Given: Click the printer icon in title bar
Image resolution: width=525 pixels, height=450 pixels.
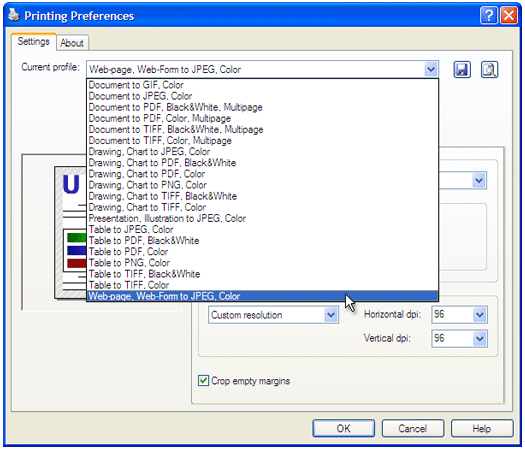Looking at the screenshot, I should 14,15.
